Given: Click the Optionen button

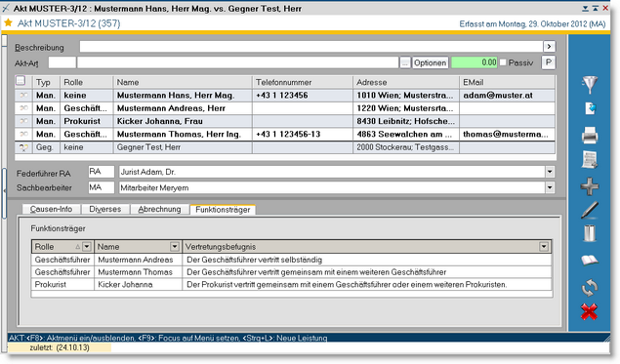Looking at the screenshot, I should tap(430, 62).
